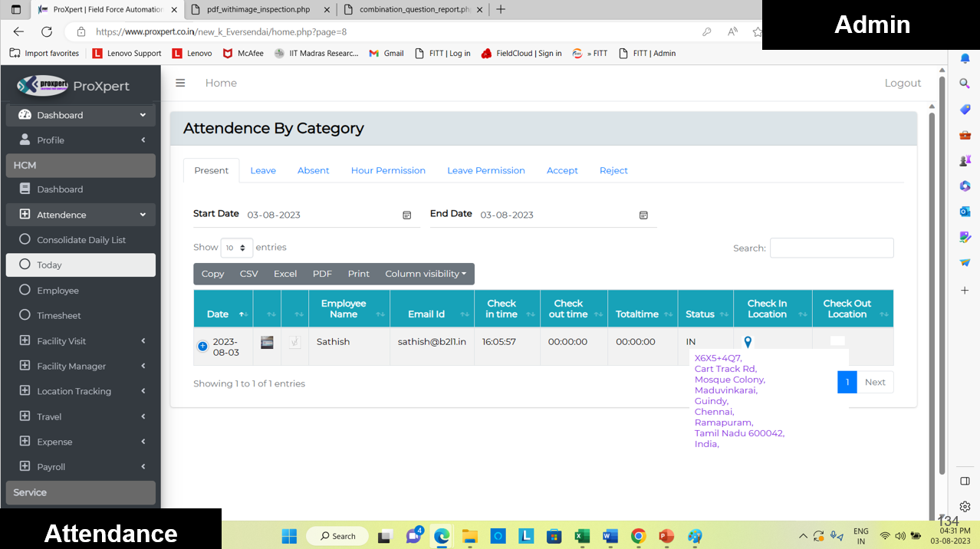Expand the Facility Visit sidebar menu
Image resolution: width=980 pixels, height=549 pixels.
(81, 340)
